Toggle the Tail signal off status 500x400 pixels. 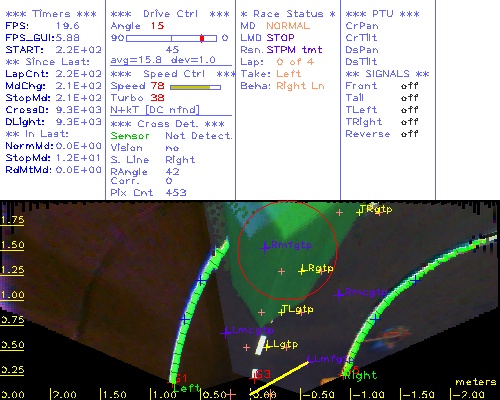pyautogui.click(x=410, y=98)
